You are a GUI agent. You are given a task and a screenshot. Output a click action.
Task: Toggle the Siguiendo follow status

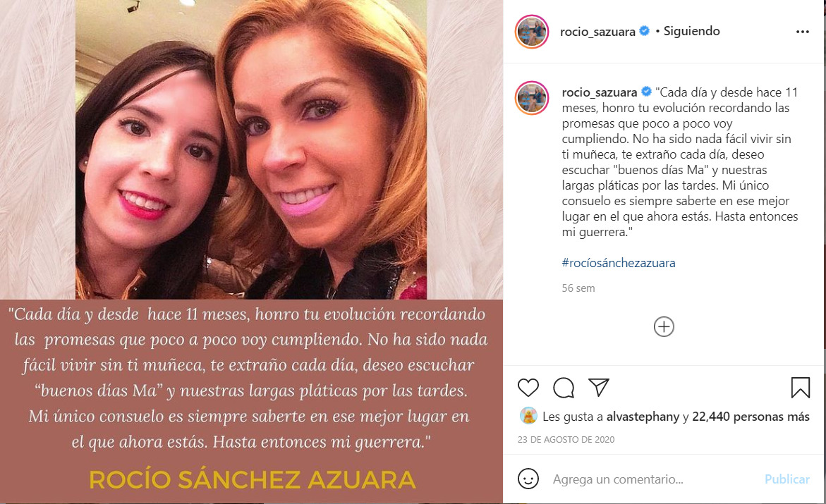pyautogui.click(x=691, y=31)
